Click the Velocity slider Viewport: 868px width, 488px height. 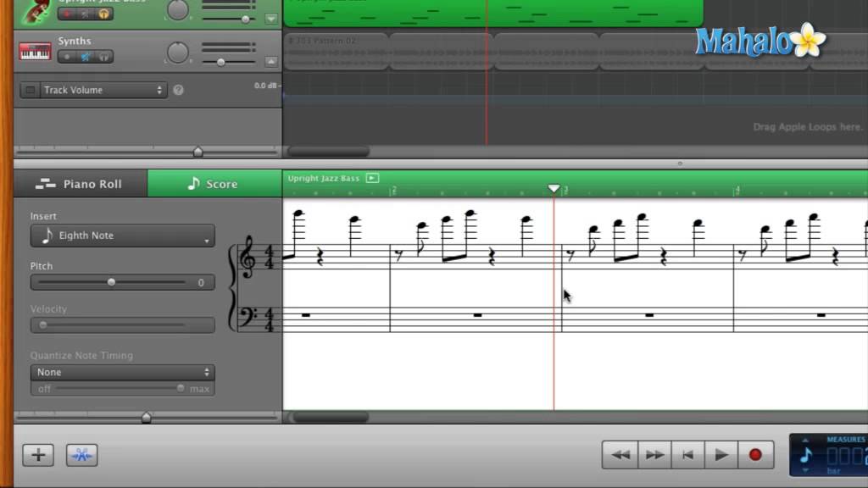[122, 324]
